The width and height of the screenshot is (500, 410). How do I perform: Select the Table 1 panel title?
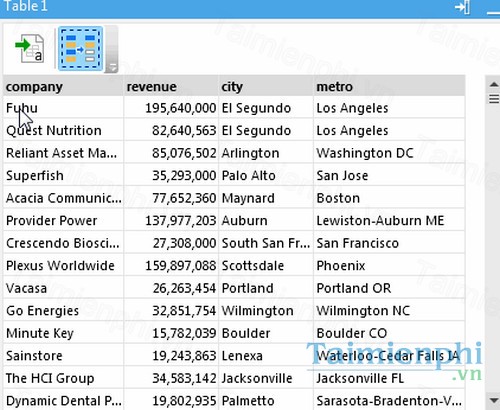[26, 6]
